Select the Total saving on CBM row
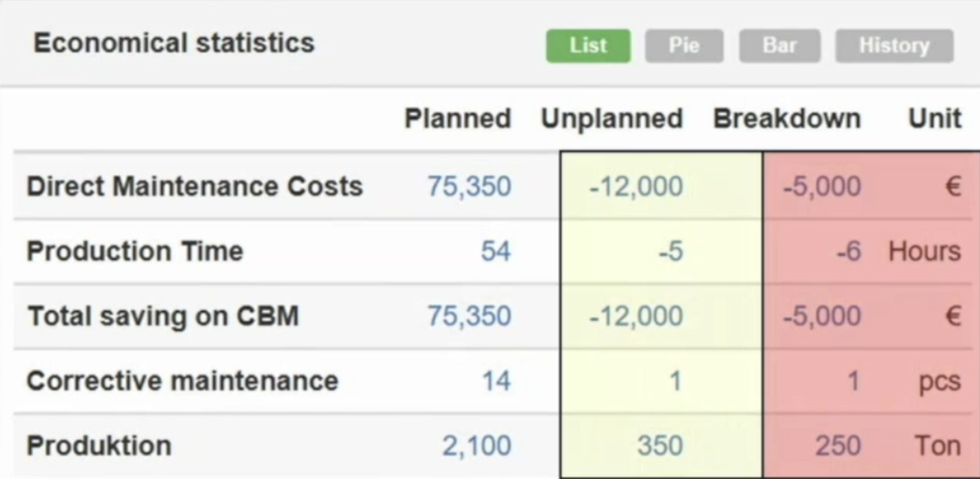 [x=163, y=316]
